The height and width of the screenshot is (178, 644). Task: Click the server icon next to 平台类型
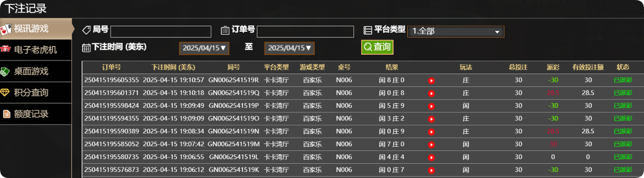point(367,30)
